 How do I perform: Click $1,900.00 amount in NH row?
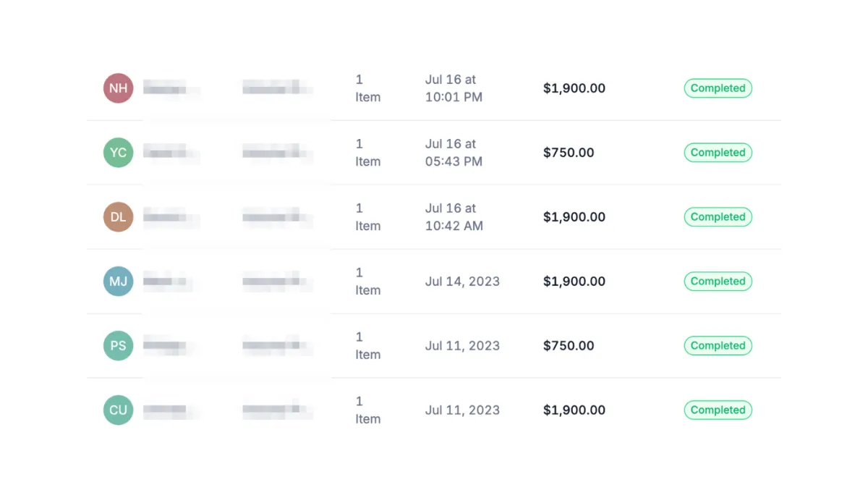(x=574, y=88)
